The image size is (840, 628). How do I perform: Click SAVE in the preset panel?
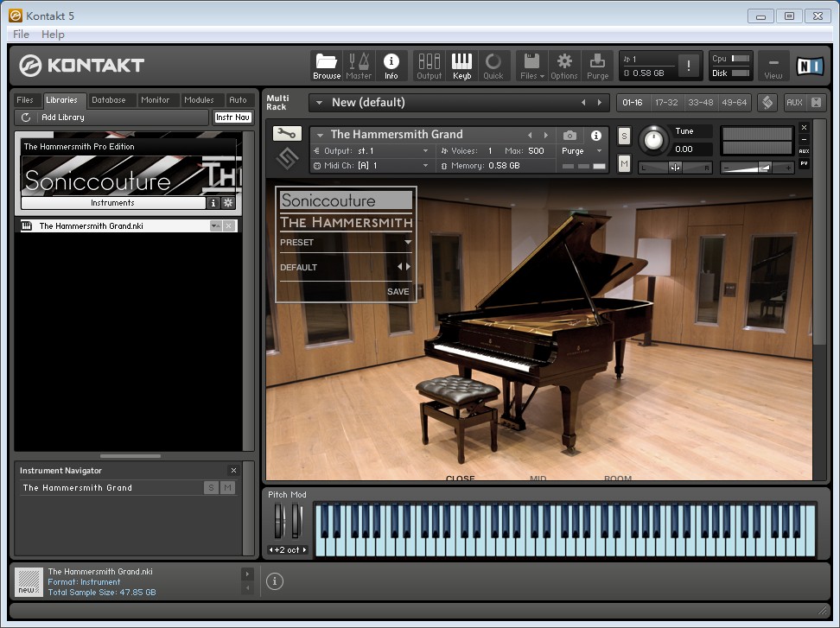398,292
